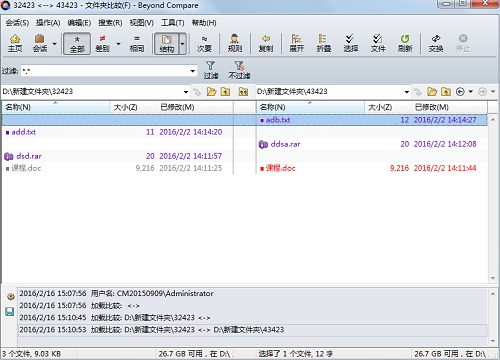This screenshot has height=360, width=500.
Task: Go to the 主页 home icon
Action: (x=15, y=43)
